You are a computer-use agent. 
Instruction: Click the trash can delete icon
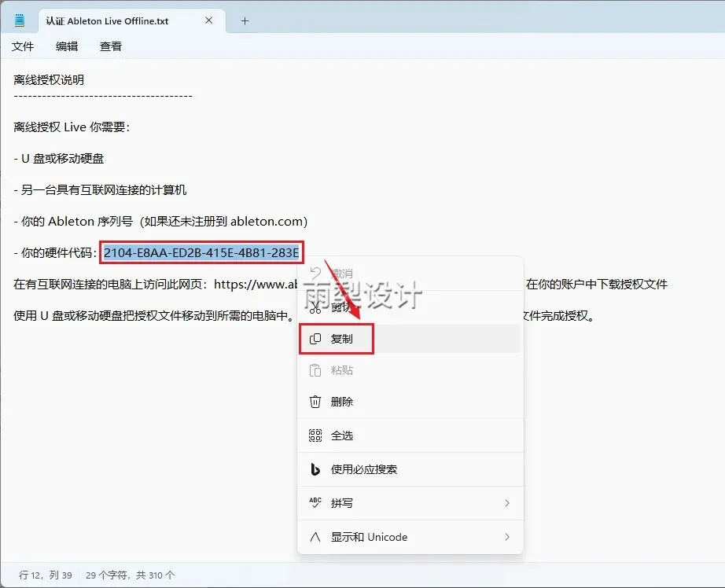(315, 402)
